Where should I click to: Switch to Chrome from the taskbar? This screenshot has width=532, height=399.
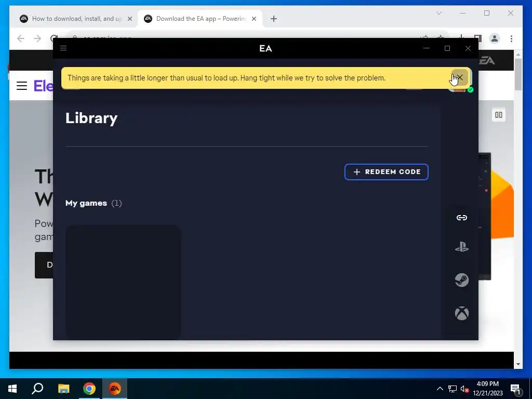[x=89, y=389]
